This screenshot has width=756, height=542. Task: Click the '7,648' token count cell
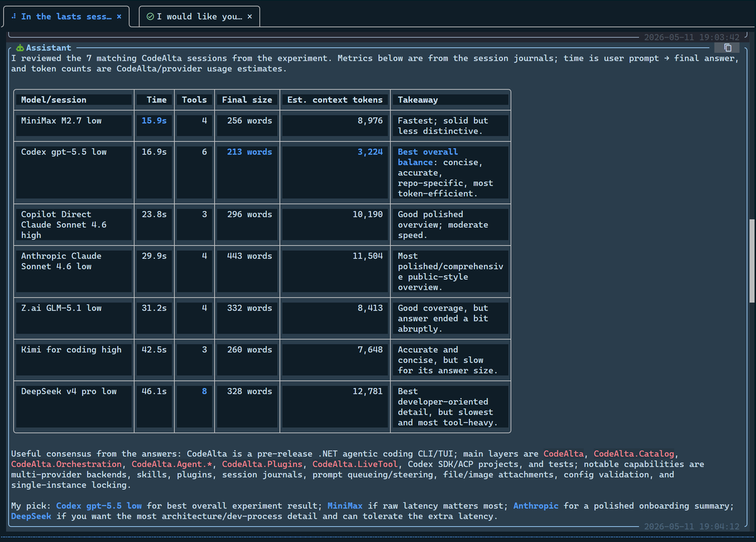[370, 350]
